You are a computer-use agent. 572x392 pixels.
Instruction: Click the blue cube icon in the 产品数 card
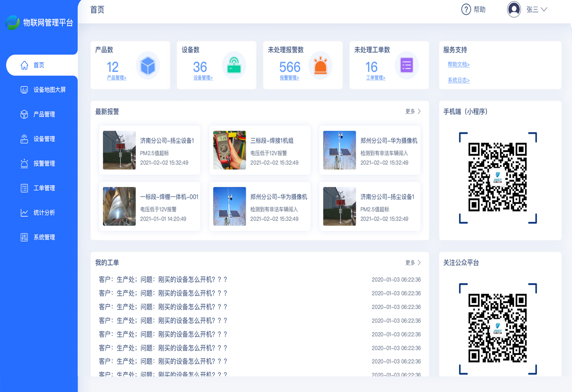[148, 66]
